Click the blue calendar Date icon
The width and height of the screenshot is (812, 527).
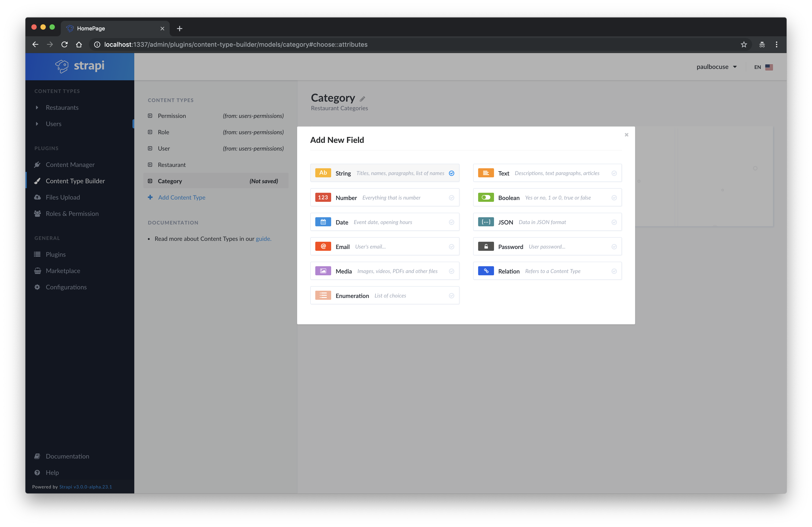point(323,222)
